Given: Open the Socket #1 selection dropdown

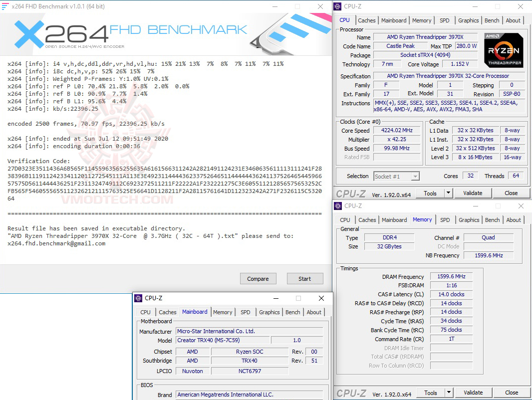Looking at the screenshot, I should tap(415, 176).
